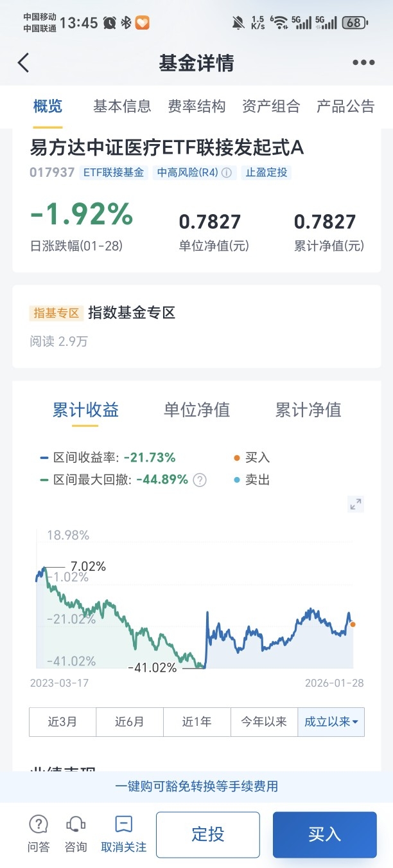This screenshot has width=393, height=868.
Task: Tap the 止盈定投 tag
Action: click(266, 173)
